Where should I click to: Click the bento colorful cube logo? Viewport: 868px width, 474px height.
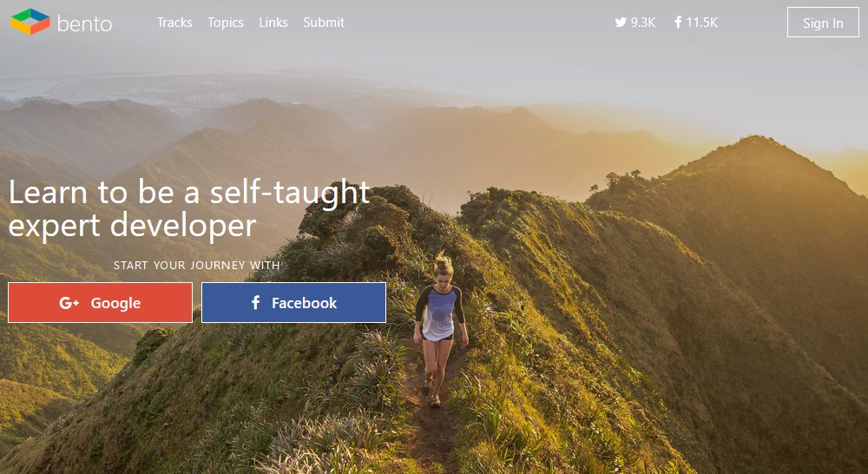tap(30, 22)
